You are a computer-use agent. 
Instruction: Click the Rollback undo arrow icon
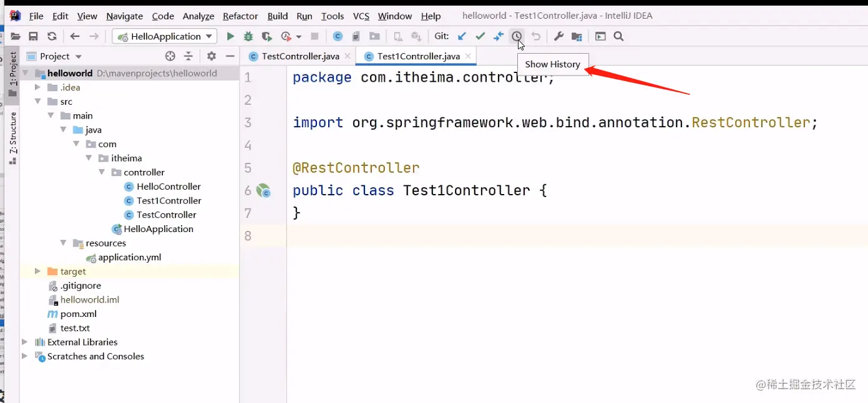coord(535,37)
